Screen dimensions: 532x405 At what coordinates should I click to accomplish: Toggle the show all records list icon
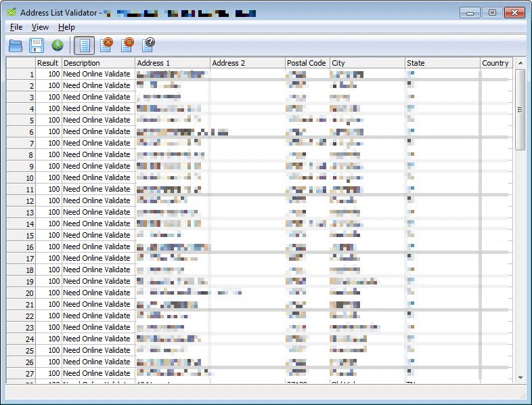[85, 45]
